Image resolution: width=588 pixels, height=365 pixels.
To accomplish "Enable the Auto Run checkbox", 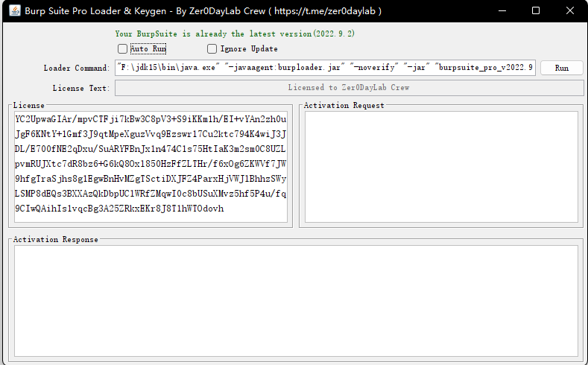I will [x=122, y=48].
